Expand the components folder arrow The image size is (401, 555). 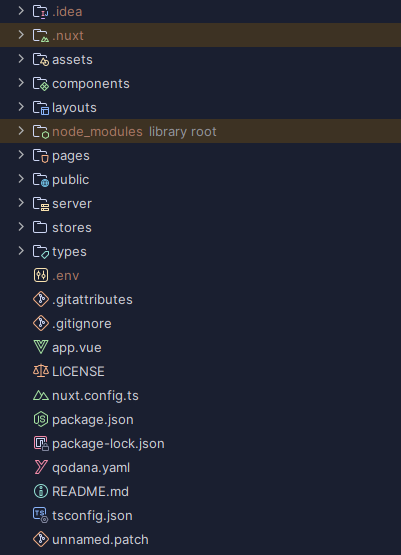(x=21, y=83)
